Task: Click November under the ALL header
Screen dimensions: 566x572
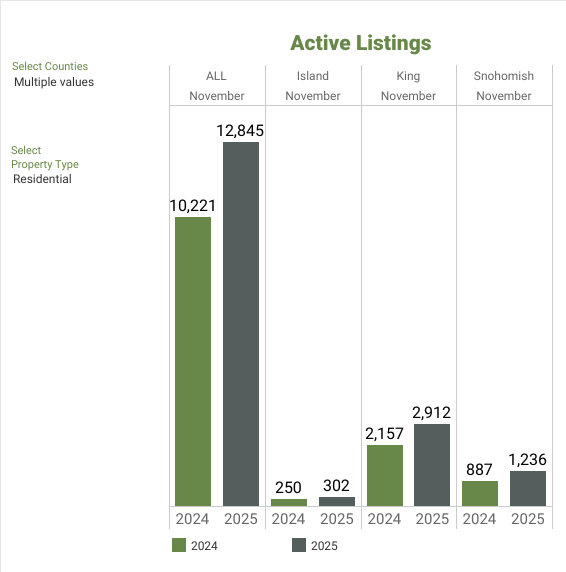Action: tap(217, 96)
